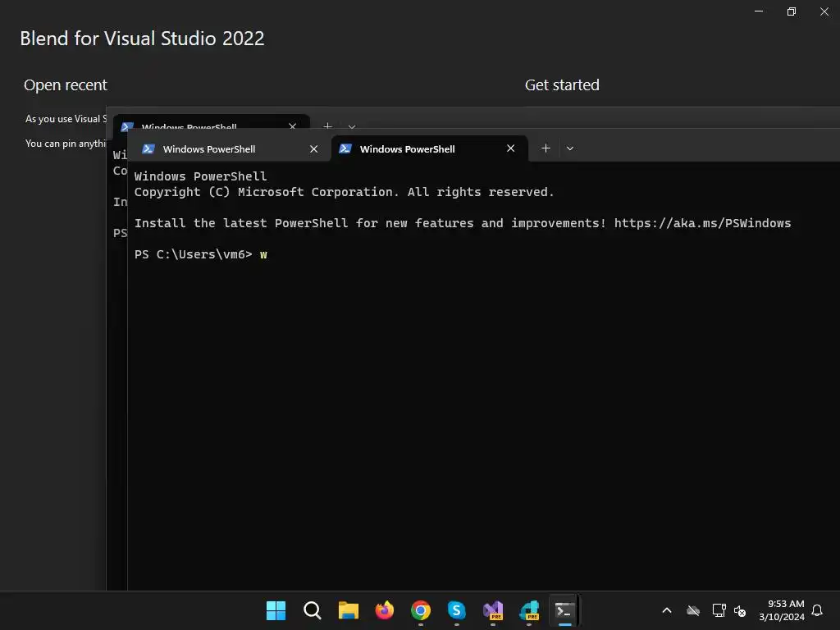Click 'Get started' heading in Blend
840x630 pixels.
pos(562,84)
